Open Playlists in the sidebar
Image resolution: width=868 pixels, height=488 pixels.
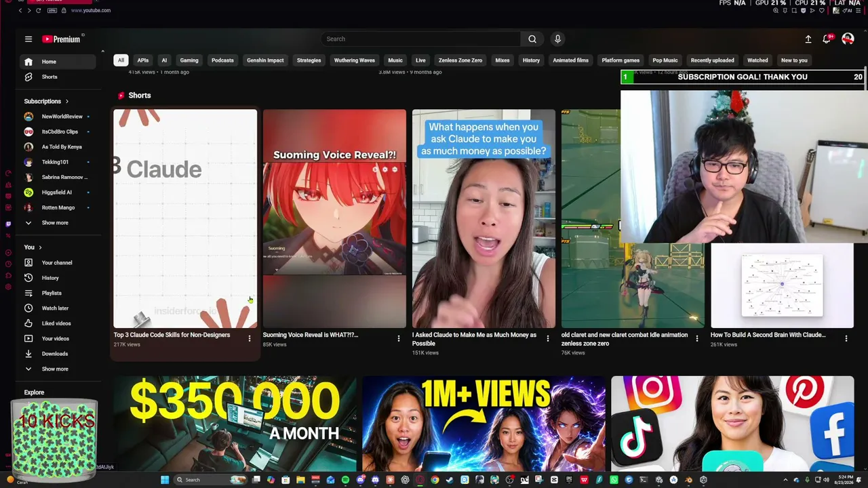click(x=58, y=293)
